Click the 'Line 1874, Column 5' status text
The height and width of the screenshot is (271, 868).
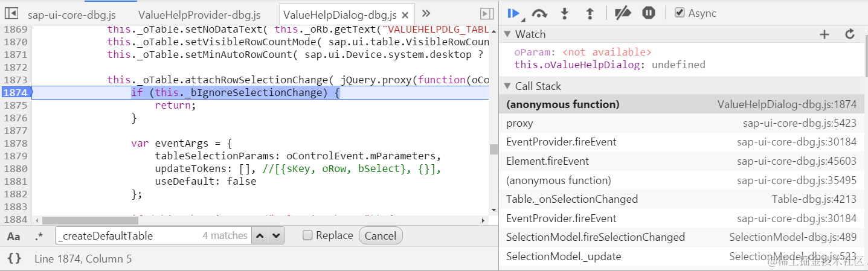coord(83,259)
